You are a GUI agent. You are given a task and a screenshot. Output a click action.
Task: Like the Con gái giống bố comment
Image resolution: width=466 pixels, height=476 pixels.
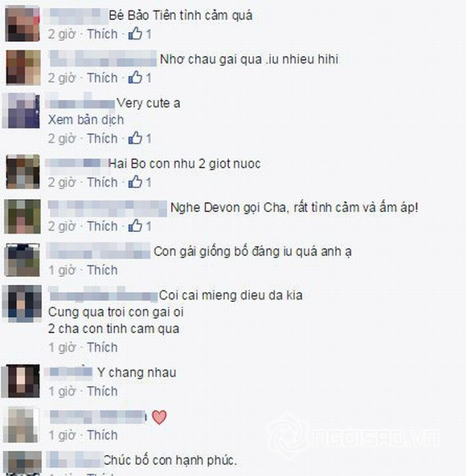pyautogui.click(x=102, y=270)
